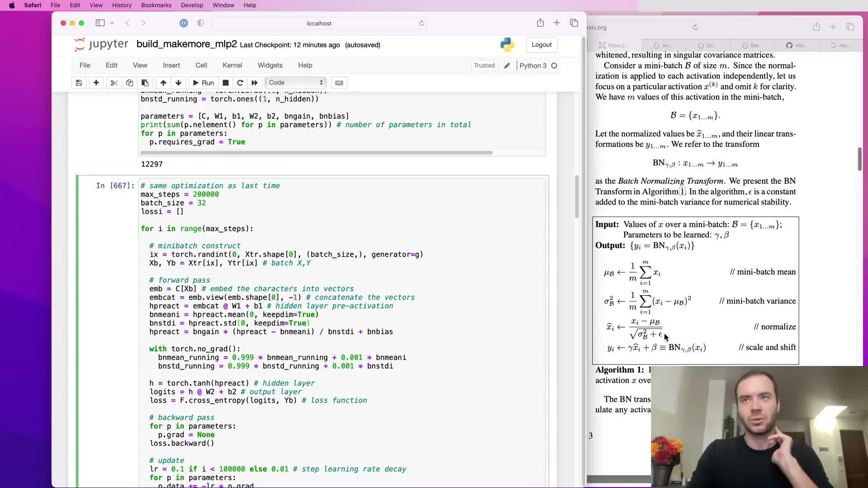The image size is (868, 488).
Task: Toggle the Trusted notebook indicator
Action: [484, 66]
